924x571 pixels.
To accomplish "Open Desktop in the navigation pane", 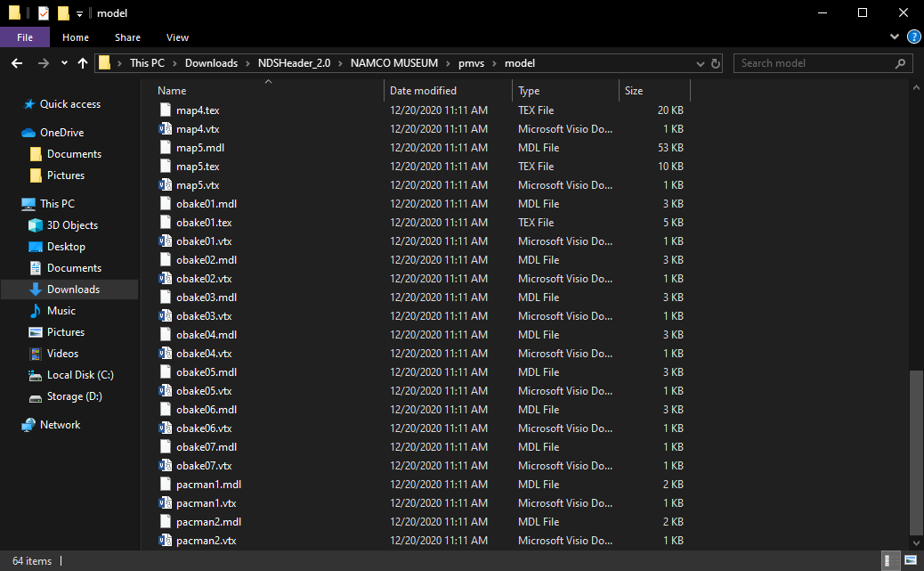I will [x=66, y=247].
